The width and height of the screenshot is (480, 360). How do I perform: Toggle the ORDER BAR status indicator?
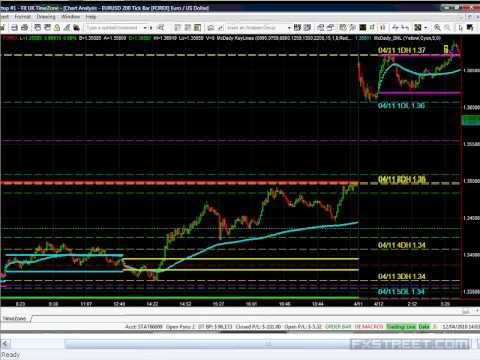coord(338,327)
